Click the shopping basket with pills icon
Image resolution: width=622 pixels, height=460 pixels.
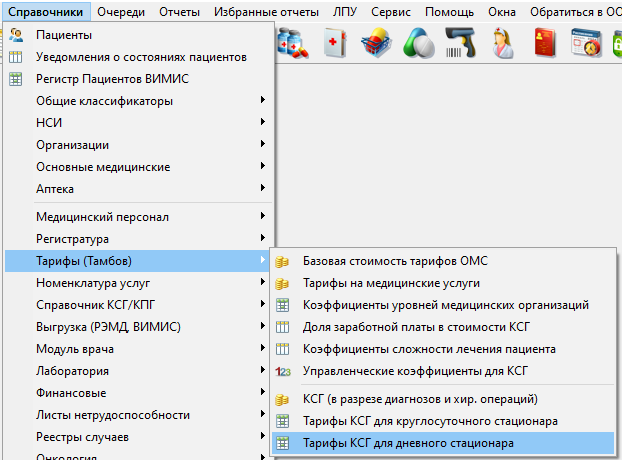(x=376, y=44)
